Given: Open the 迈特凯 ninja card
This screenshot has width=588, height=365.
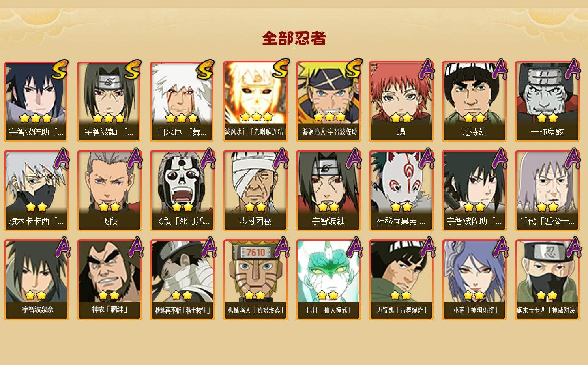Looking at the screenshot, I should click(x=474, y=101).
